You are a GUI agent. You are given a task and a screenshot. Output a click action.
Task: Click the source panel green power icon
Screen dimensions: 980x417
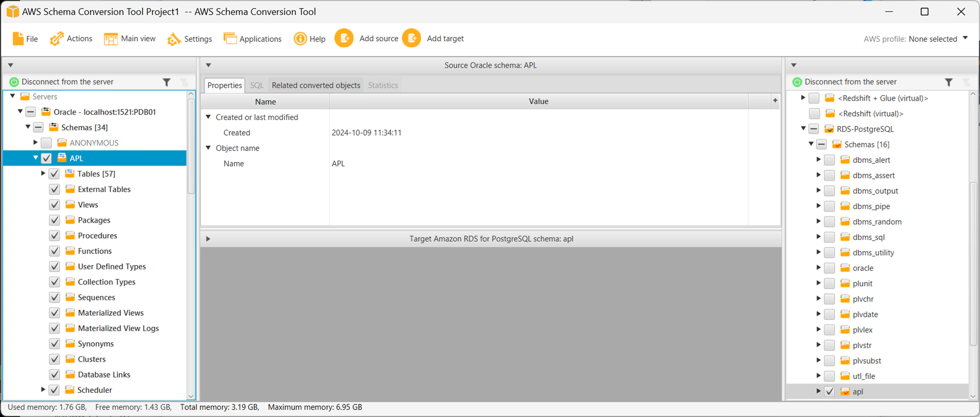coord(14,82)
